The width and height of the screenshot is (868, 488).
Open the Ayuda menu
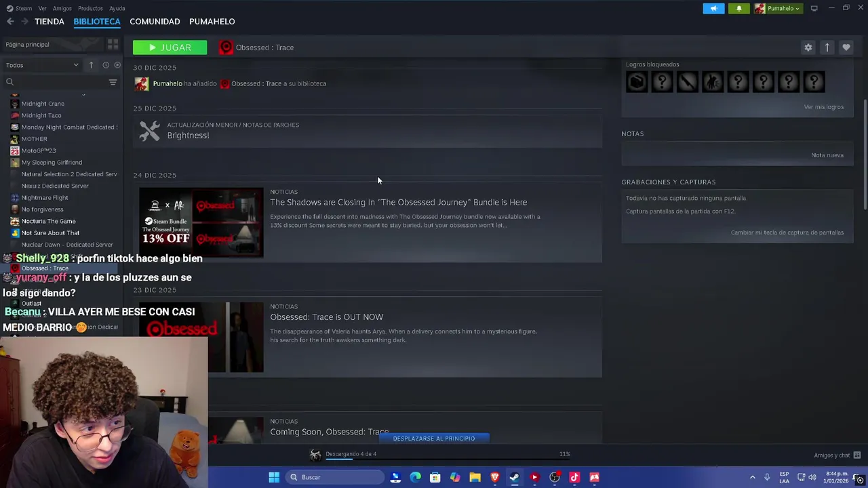[117, 8]
